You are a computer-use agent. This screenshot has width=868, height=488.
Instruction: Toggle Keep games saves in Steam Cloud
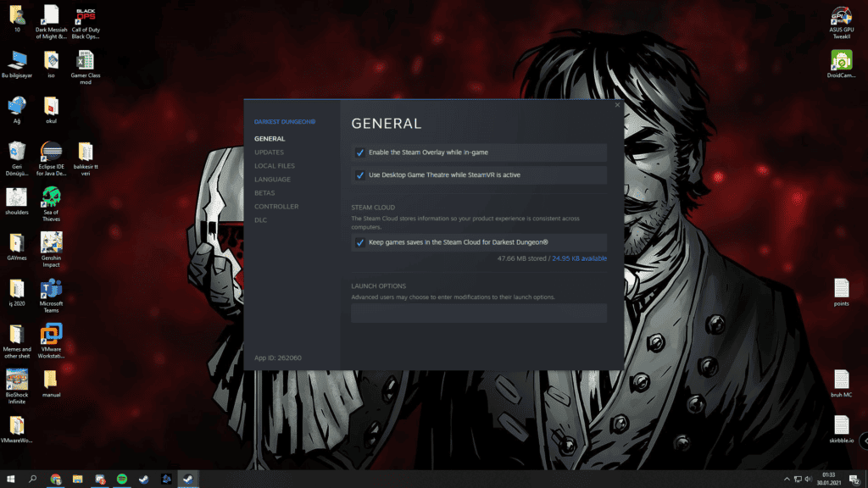359,242
